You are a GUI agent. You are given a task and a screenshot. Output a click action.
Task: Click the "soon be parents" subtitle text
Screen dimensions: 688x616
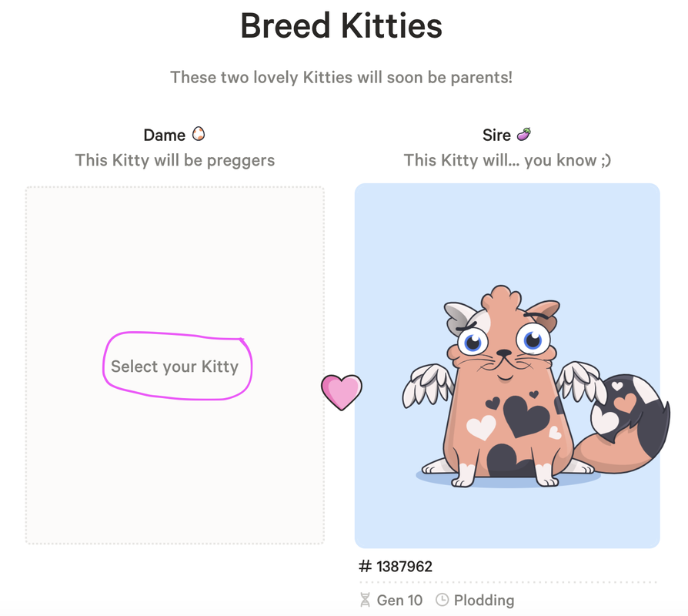(341, 77)
